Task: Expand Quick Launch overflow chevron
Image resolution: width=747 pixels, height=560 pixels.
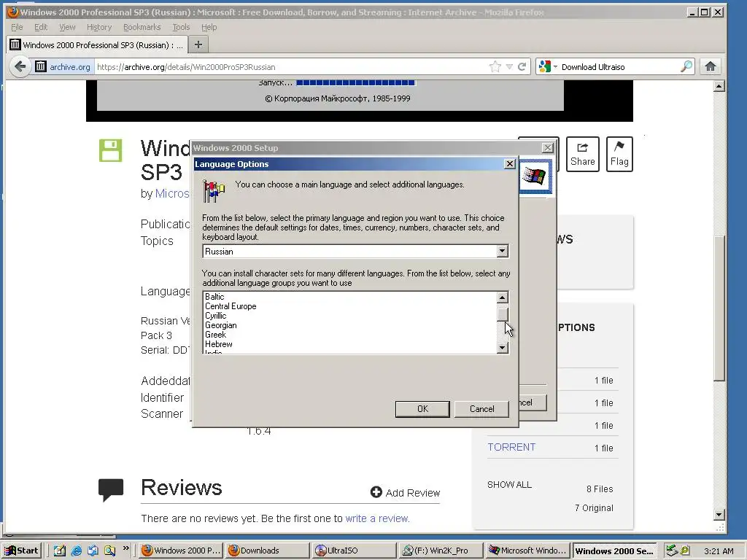Action: [x=125, y=548]
